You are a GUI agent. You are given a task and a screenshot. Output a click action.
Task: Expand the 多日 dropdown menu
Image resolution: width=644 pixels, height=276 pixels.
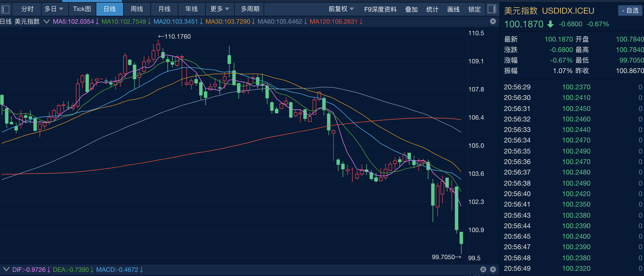coord(54,9)
